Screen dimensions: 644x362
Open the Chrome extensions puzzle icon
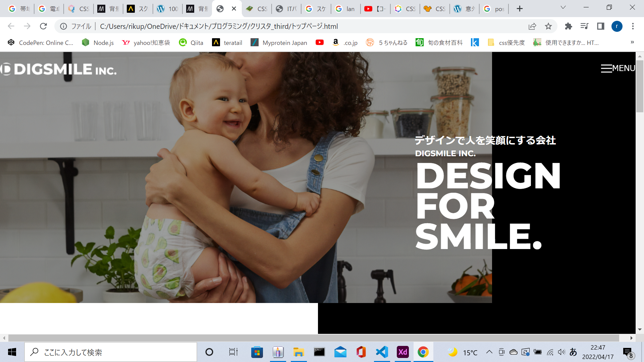(x=568, y=26)
